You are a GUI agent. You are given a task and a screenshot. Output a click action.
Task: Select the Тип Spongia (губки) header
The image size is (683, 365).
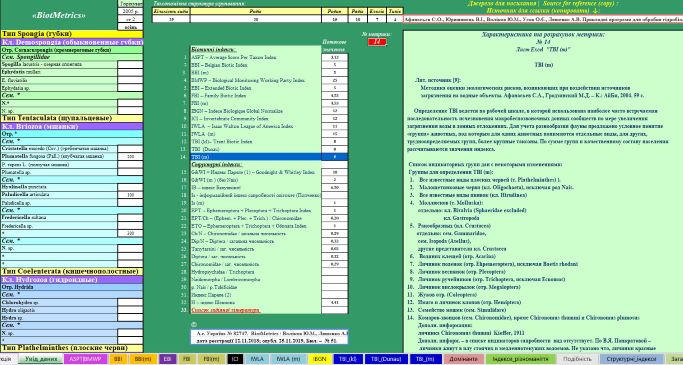[x=71, y=34]
